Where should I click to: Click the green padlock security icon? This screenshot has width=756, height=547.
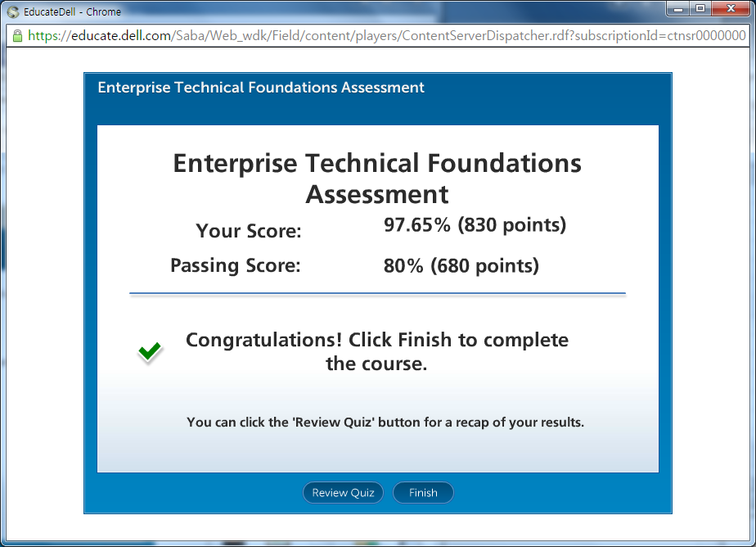pyautogui.click(x=16, y=36)
